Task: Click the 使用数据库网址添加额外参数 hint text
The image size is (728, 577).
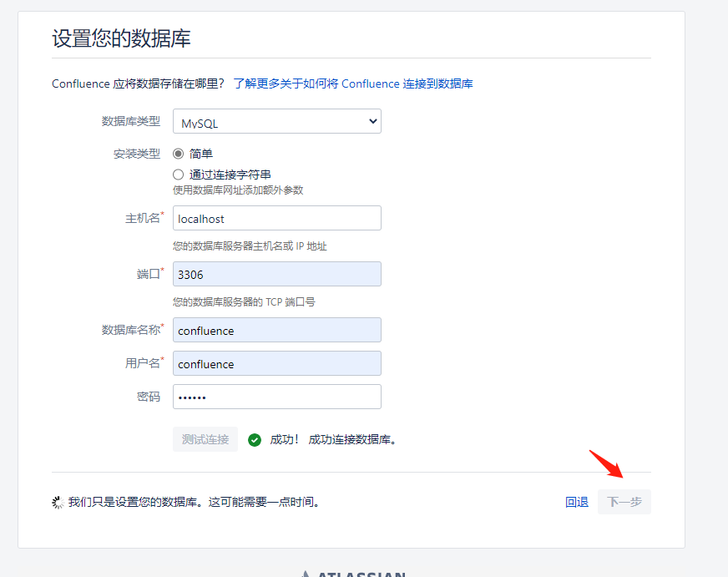Action: click(238, 190)
